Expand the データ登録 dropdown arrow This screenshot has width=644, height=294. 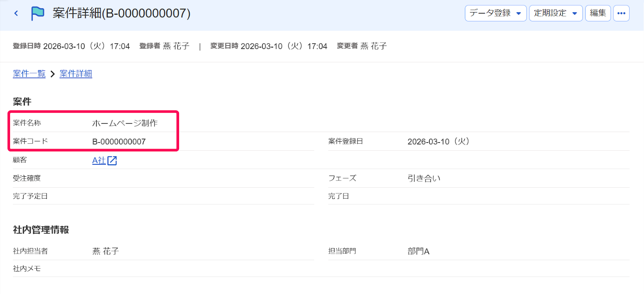(x=519, y=13)
